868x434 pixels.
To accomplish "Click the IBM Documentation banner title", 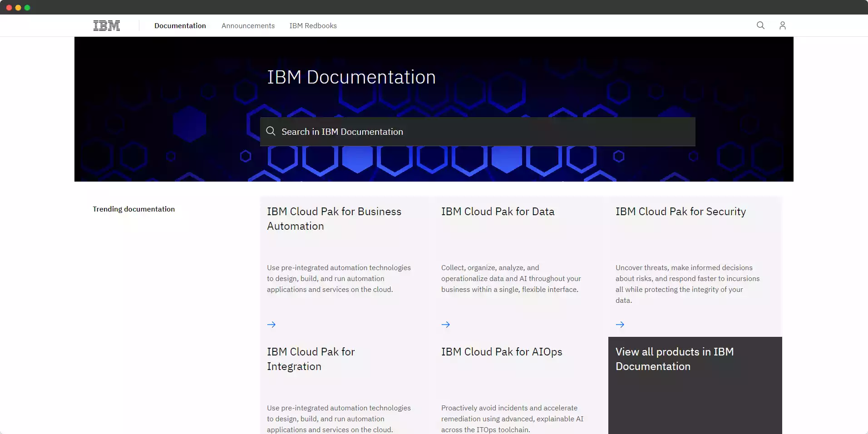I will [351, 77].
